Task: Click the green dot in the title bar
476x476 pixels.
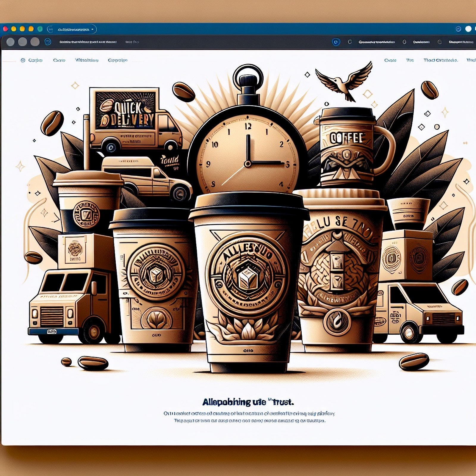Action: pyautogui.click(x=40, y=29)
